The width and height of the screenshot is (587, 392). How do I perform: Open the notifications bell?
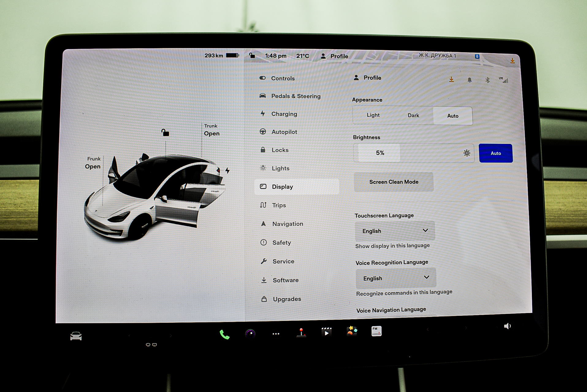(469, 80)
